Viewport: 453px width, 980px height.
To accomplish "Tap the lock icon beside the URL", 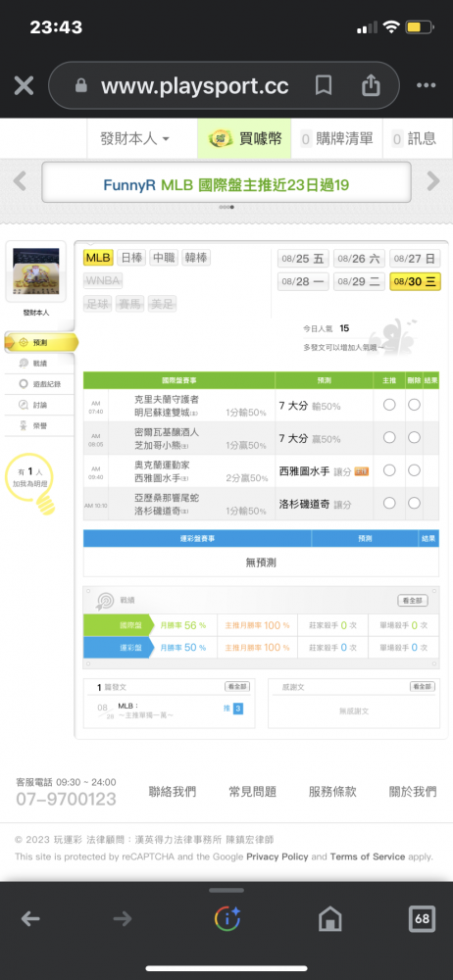I will coord(80,85).
